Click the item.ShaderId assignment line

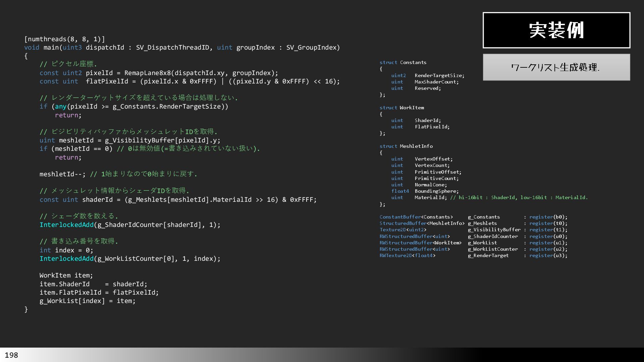point(94,284)
